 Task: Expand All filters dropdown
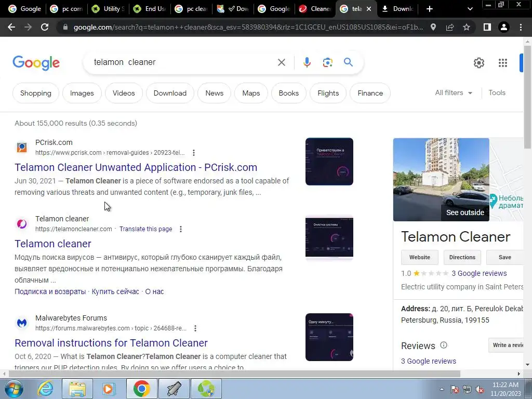click(454, 92)
